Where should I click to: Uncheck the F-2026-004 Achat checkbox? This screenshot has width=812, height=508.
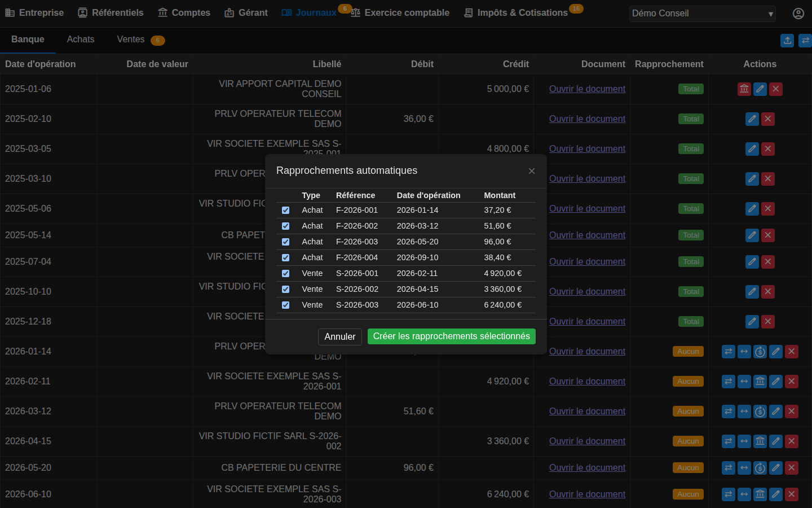point(286,257)
